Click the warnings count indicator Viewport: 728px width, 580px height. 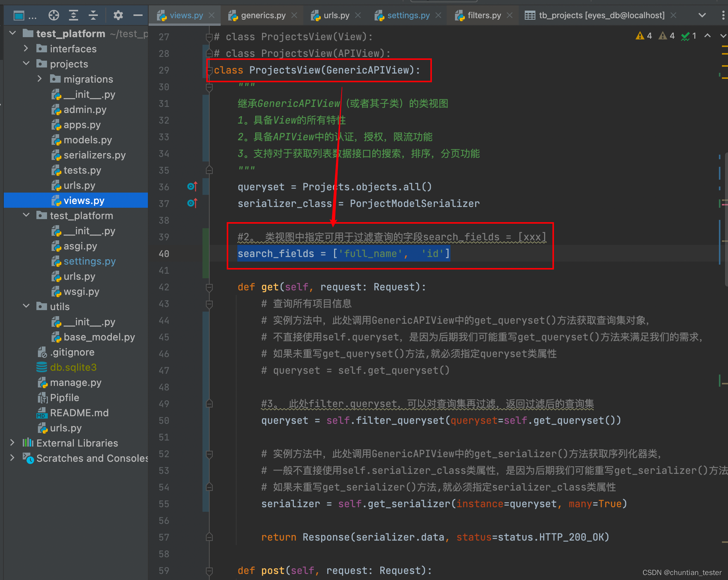[x=644, y=36]
